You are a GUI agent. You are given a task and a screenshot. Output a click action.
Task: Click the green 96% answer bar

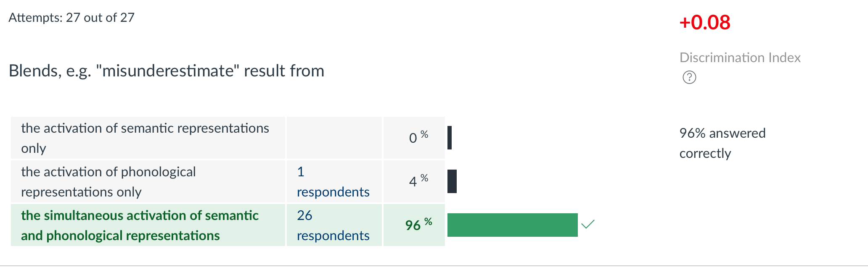point(512,225)
